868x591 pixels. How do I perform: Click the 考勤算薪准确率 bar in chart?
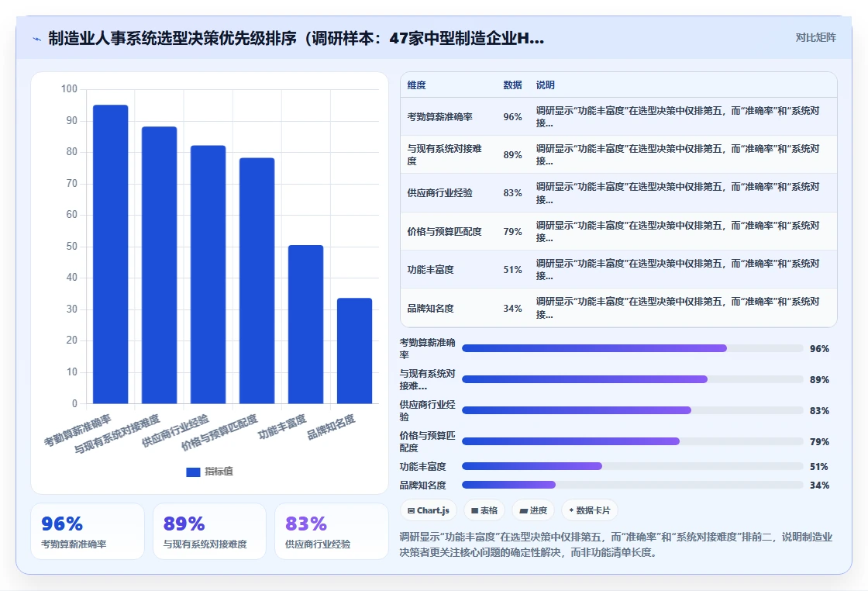pyautogui.click(x=111, y=254)
